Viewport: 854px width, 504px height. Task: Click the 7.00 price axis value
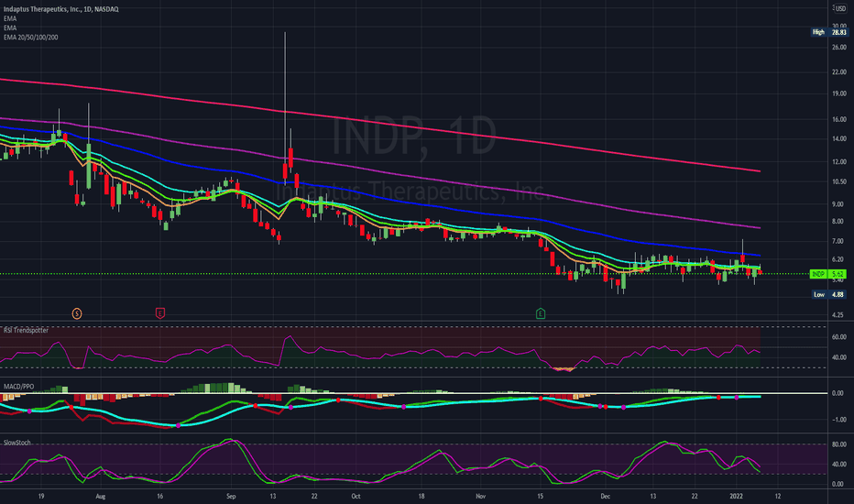pyautogui.click(x=839, y=241)
